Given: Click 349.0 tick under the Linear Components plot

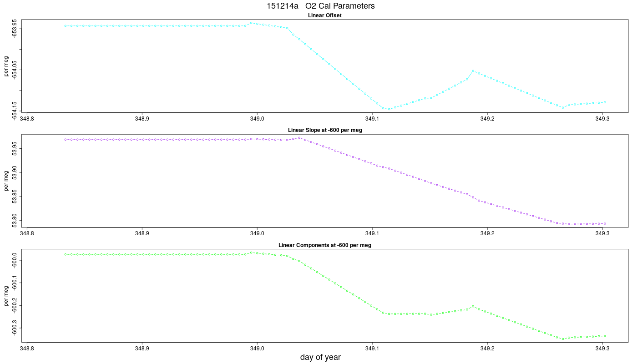Looking at the screenshot, I should (257, 349).
